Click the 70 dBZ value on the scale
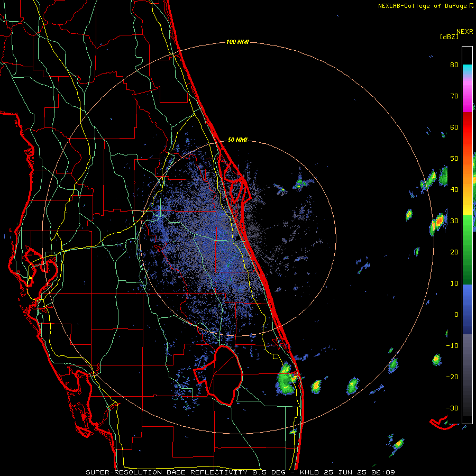The image size is (476, 476). pos(454,96)
